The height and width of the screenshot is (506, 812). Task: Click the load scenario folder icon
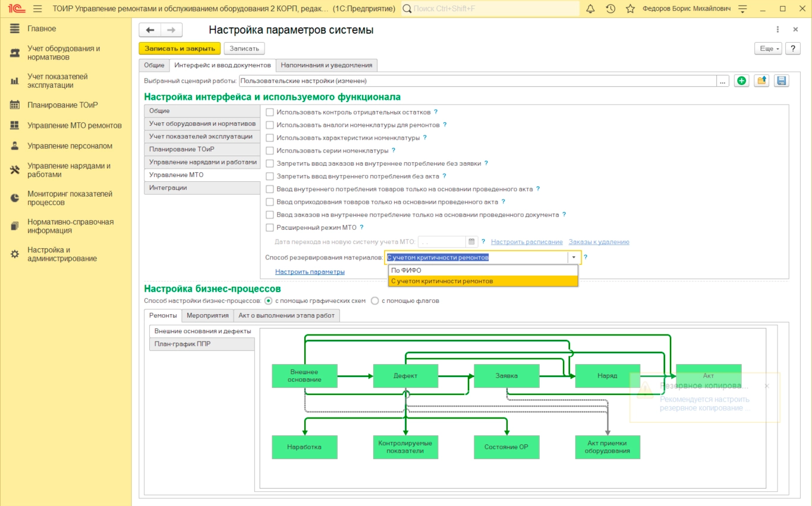(x=761, y=81)
